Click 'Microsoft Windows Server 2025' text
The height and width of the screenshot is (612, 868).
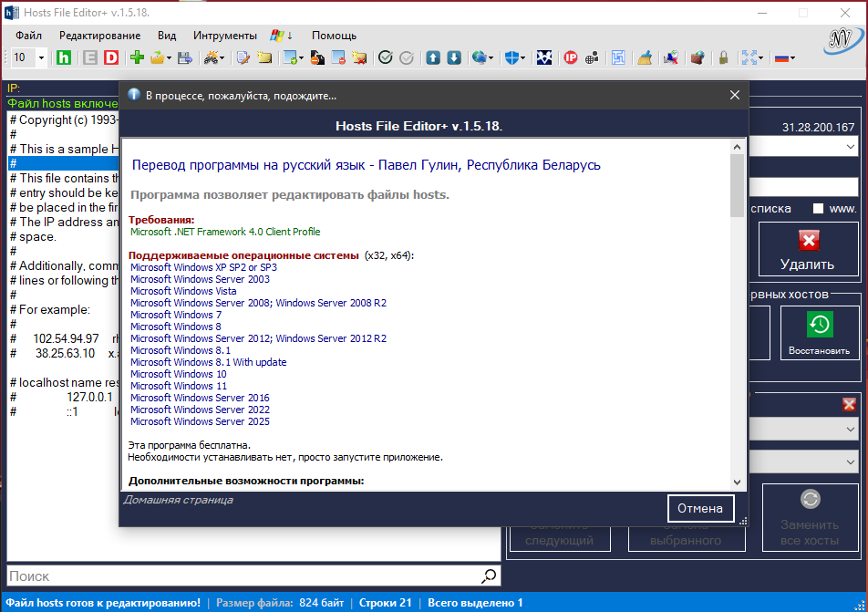tap(200, 421)
